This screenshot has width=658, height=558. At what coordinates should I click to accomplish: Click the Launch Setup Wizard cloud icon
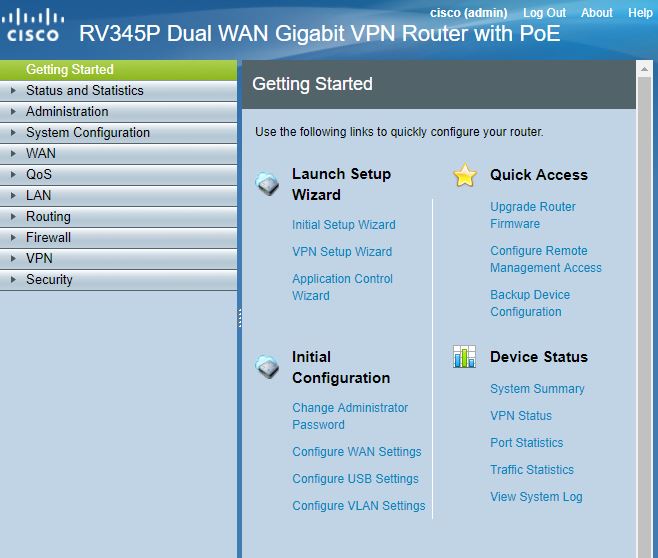(x=267, y=184)
